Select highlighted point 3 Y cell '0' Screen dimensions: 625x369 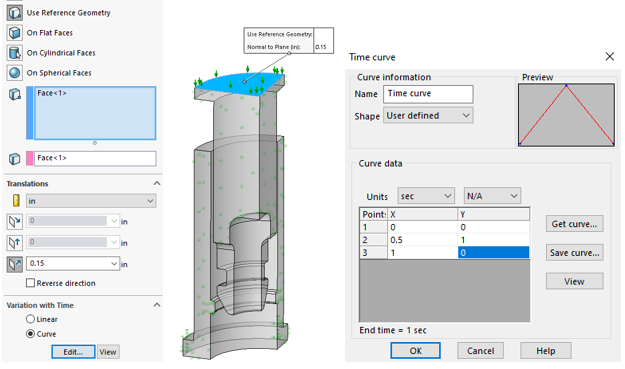pyautogui.click(x=493, y=253)
